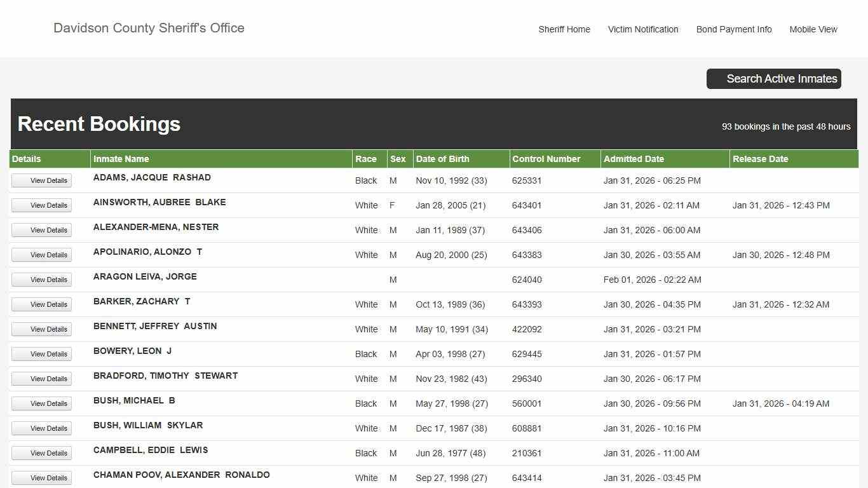Screen dimensions: 868x488
Task: Click the Release Date column header
Action: (x=760, y=159)
